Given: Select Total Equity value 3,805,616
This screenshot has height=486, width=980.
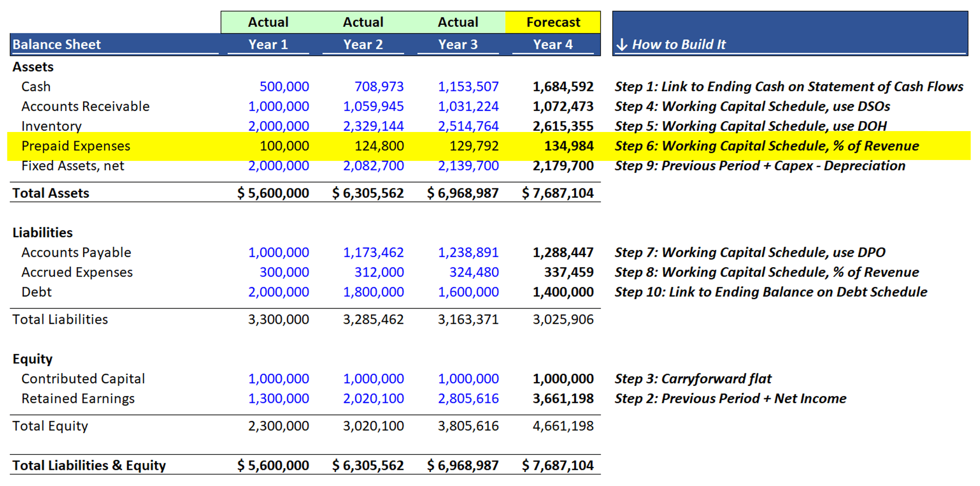Looking at the screenshot, I should pos(468,426).
